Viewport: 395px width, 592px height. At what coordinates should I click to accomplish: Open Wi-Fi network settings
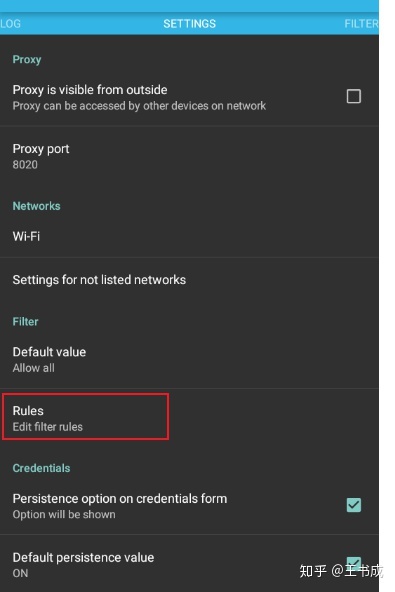(189, 236)
